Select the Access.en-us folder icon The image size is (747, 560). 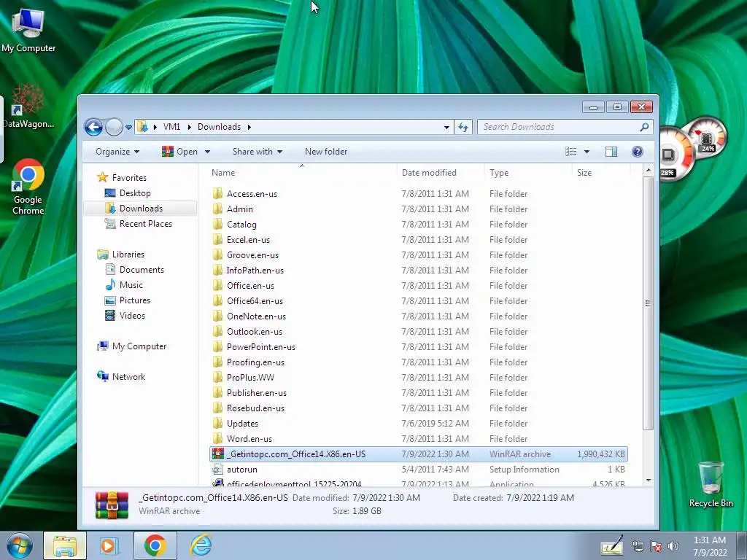[217, 193]
